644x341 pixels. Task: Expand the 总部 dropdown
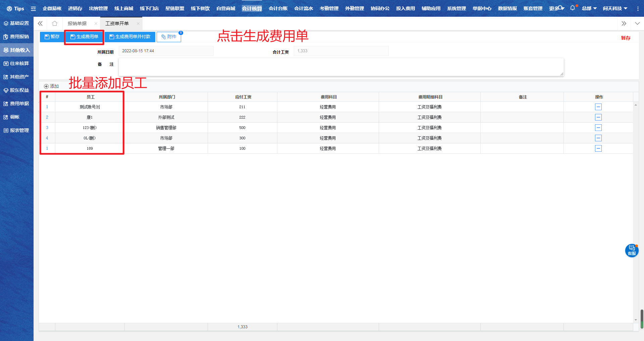[x=589, y=8]
